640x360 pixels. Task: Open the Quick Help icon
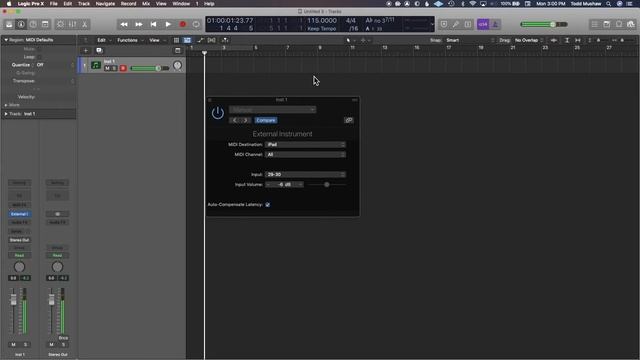pos(33,24)
